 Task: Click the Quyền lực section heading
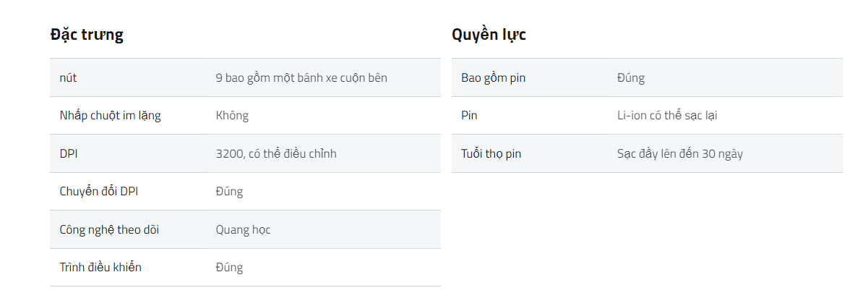coord(489,35)
